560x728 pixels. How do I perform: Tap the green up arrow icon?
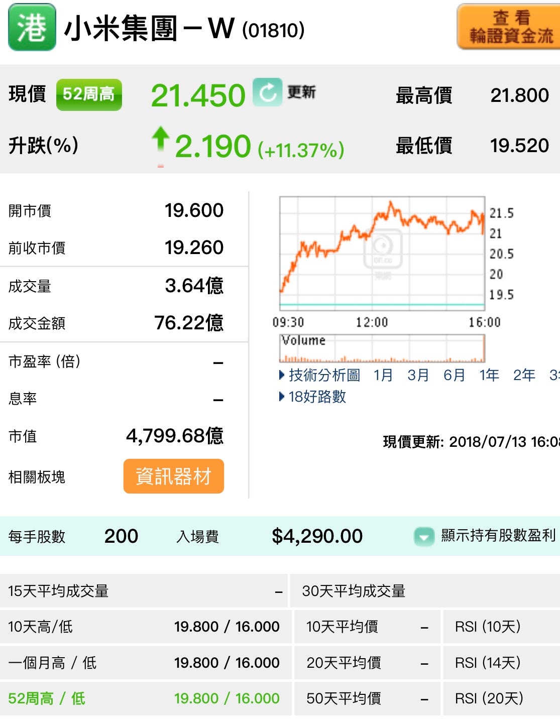[160, 140]
